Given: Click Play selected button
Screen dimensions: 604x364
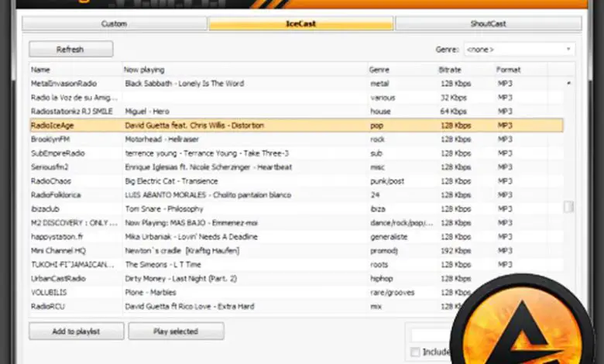Looking at the screenshot, I should point(176,331).
